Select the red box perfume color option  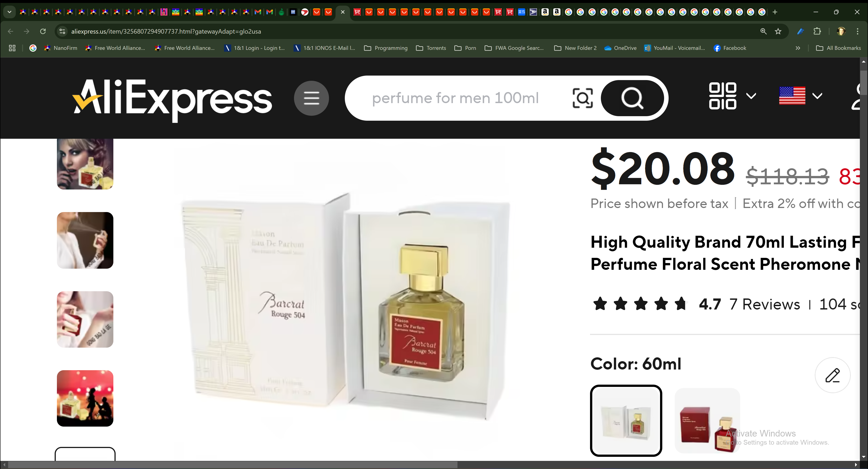coord(707,420)
